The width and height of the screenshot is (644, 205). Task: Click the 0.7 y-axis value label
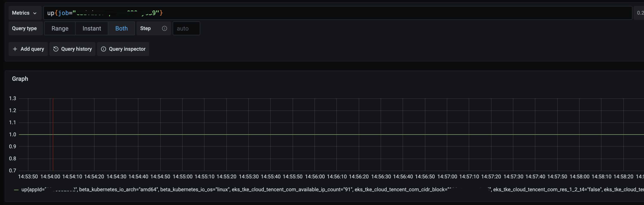click(x=12, y=170)
